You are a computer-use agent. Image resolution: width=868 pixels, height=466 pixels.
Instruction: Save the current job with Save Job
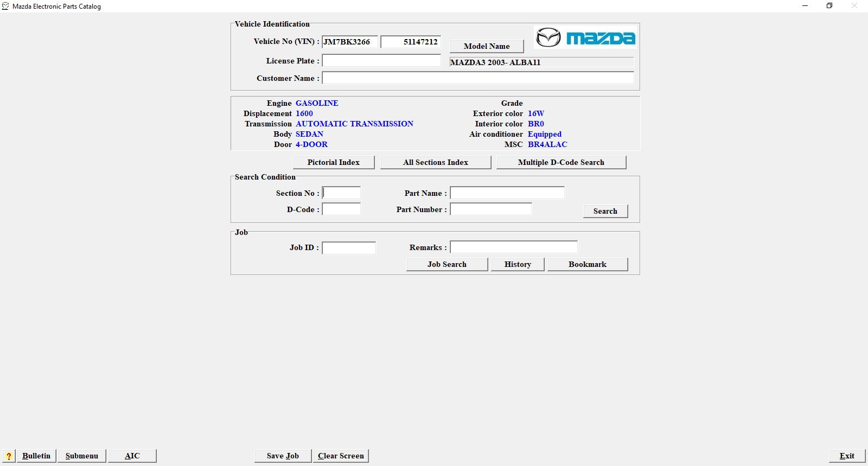[283, 456]
